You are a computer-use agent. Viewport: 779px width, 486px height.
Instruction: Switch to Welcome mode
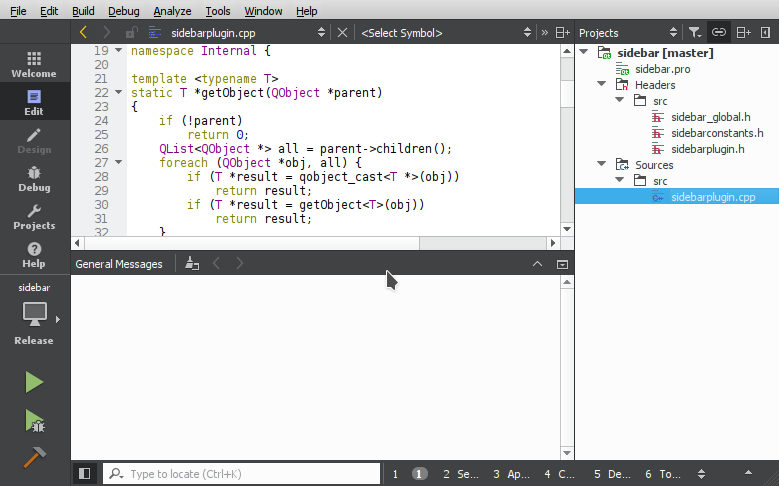tap(34, 64)
